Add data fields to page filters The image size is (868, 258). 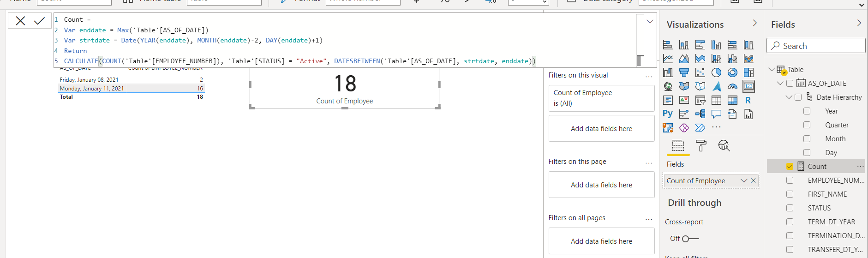coord(601,185)
